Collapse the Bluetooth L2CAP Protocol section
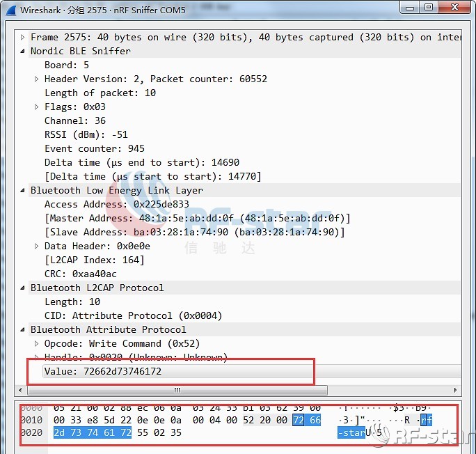Image resolution: width=476 pixels, height=454 pixels. pyautogui.click(x=23, y=288)
